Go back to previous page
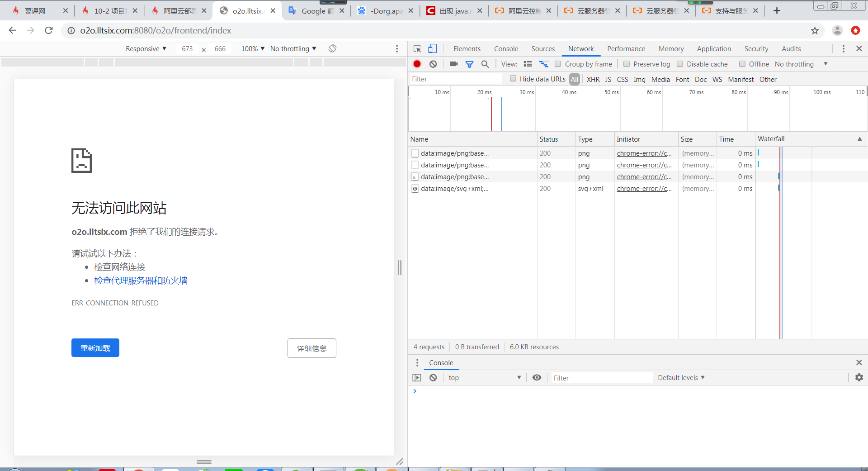868x471 pixels. click(x=13, y=30)
